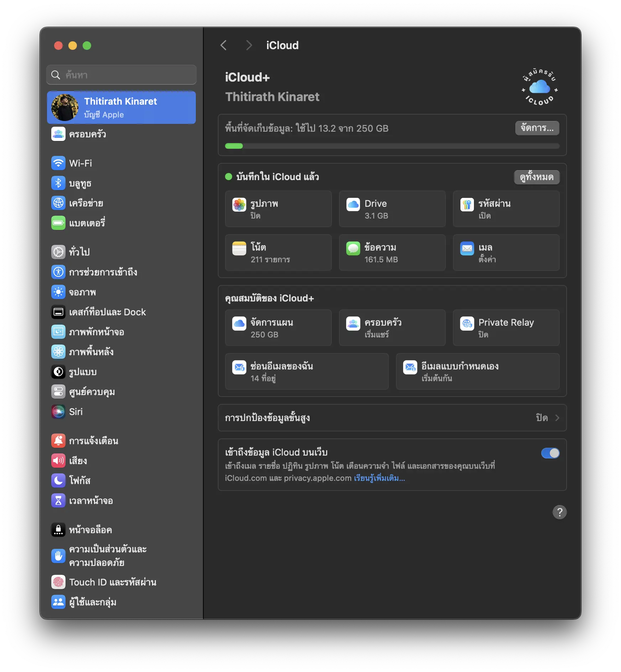Click the Manage (จัดการ...) storage button
Image resolution: width=621 pixels, height=672 pixels.
coord(537,128)
